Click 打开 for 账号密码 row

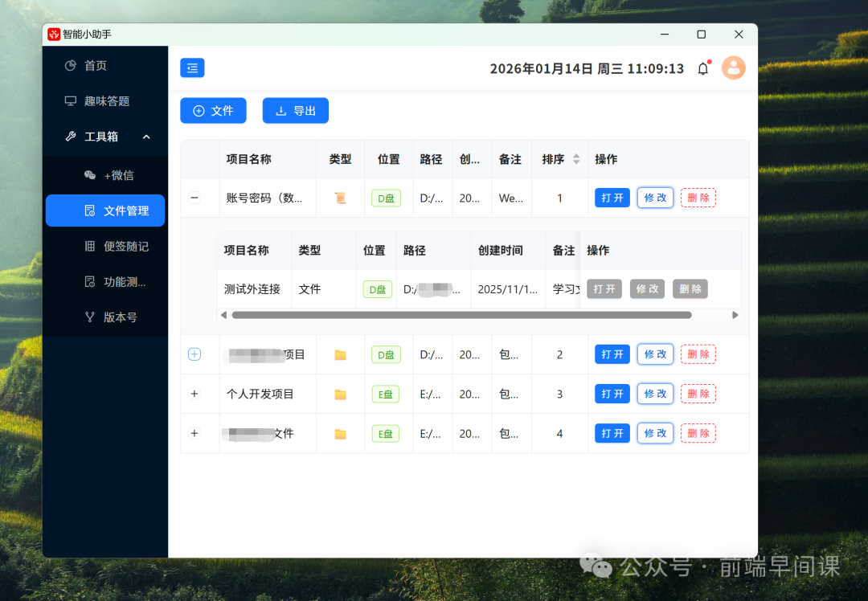click(x=612, y=198)
